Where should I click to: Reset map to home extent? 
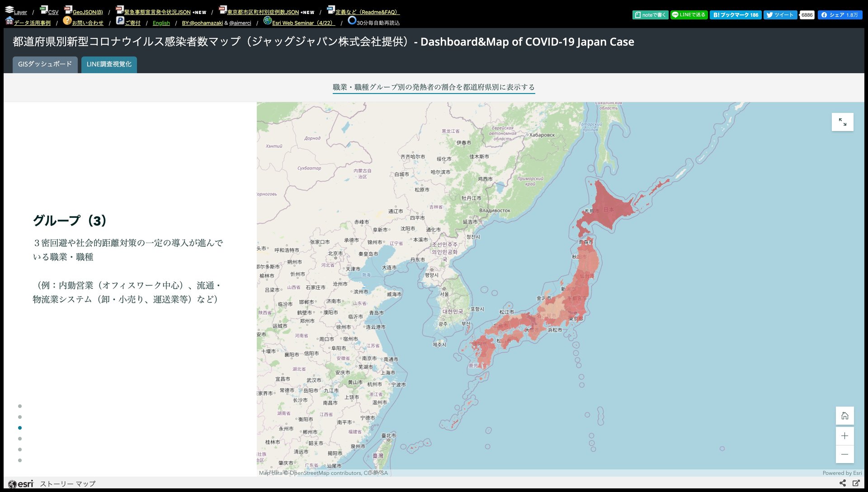tap(844, 416)
